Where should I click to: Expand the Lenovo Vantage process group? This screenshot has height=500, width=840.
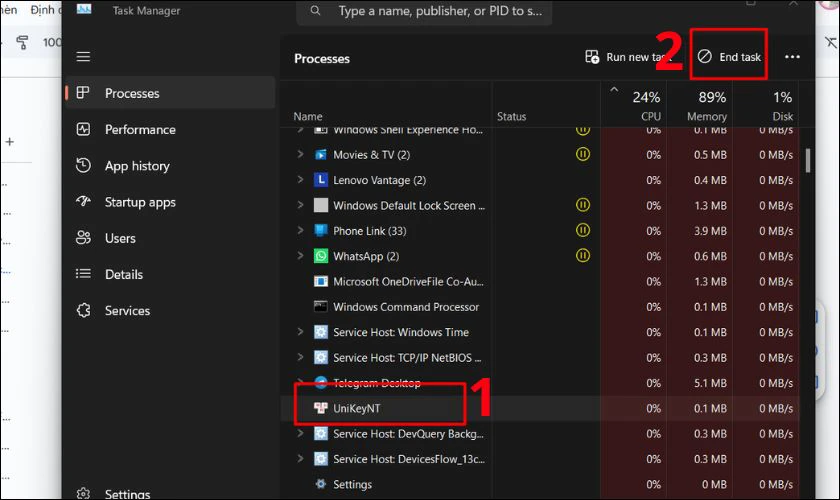(301, 180)
